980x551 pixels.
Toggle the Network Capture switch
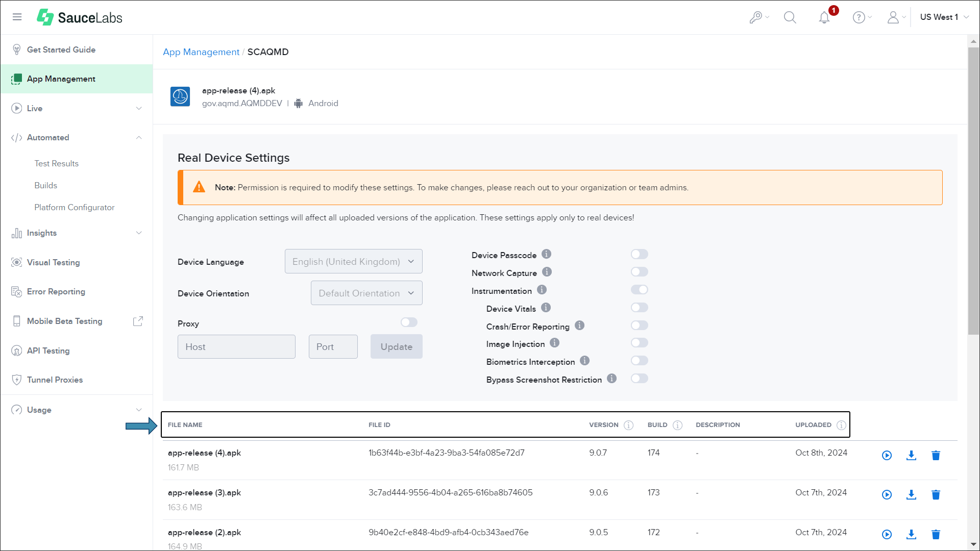coord(639,272)
